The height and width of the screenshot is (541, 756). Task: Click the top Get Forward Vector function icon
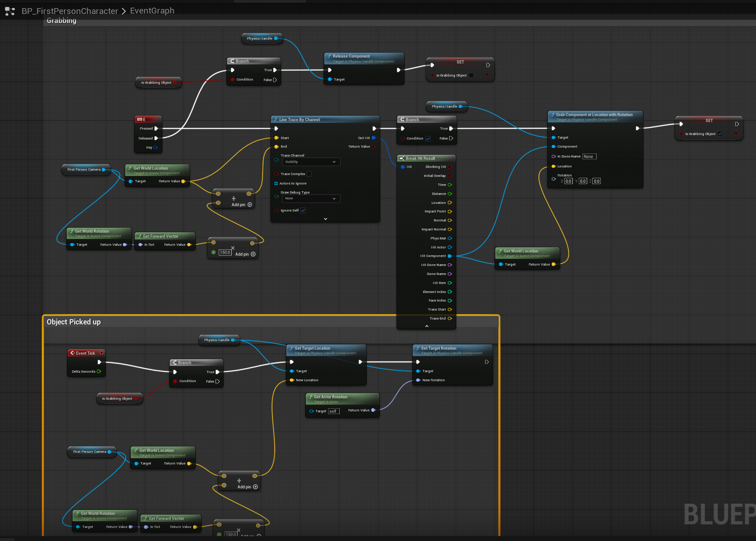[139, 236]
